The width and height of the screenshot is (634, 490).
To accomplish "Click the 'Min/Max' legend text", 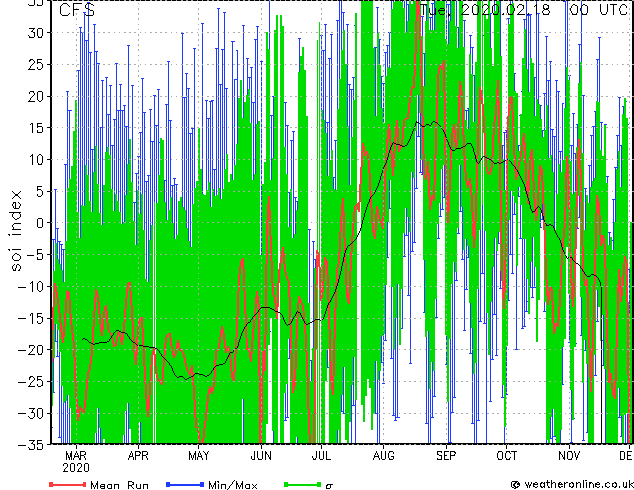I will coord(233,485).
